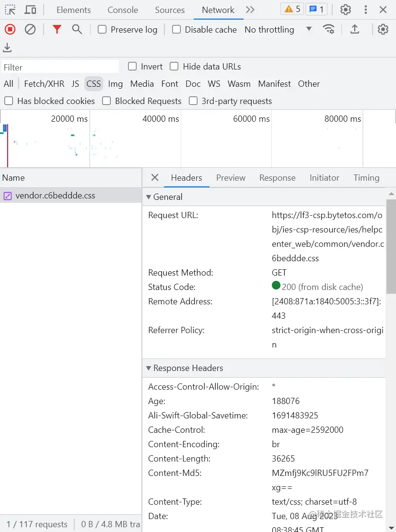Filter requests by Wasm
The height and width of the screenshot is (532, 396).
point(239,84)
